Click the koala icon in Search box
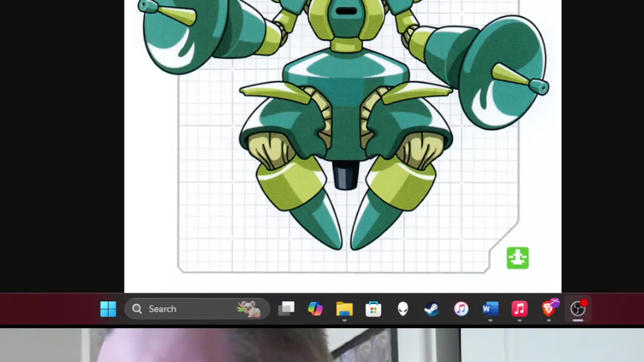Viewport: 644px width, 362px height. 249,309
